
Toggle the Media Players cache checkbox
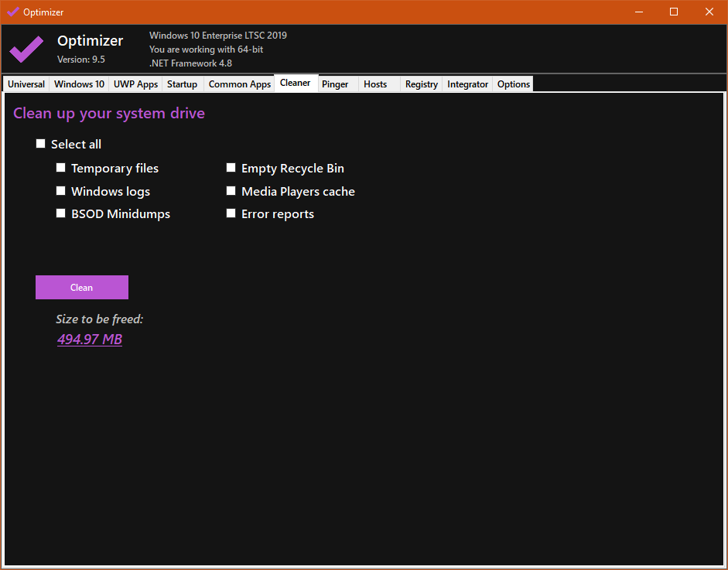231,191
